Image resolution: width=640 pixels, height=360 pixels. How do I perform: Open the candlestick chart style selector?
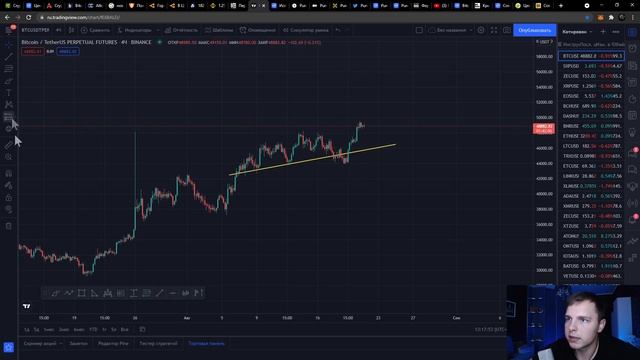pyautogui.click(x=71, y=30)
